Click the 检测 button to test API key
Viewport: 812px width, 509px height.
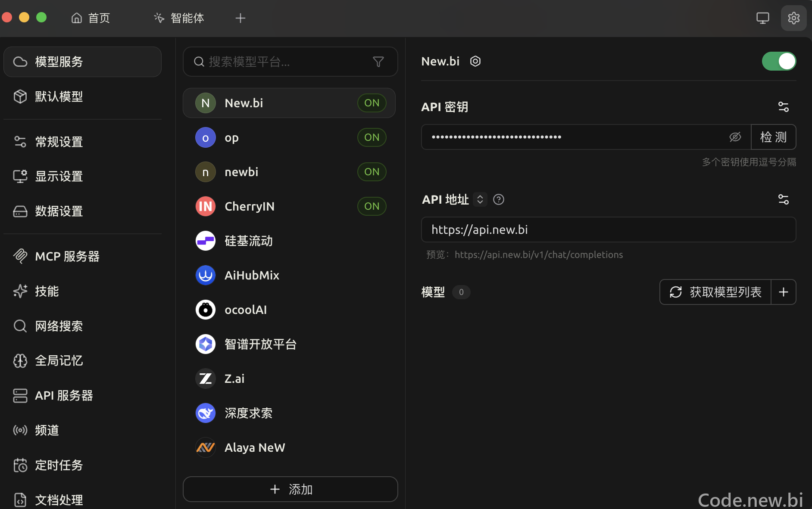(x=773, y=137)
